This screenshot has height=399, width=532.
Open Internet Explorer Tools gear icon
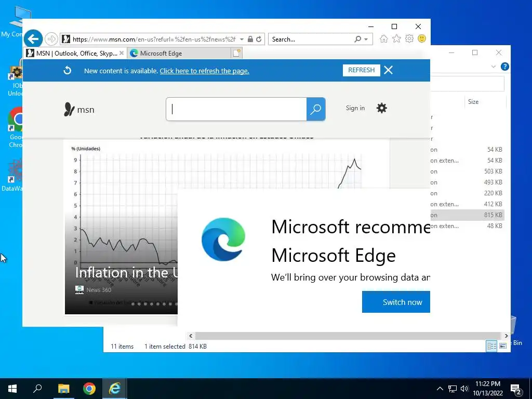click(x=409, y=38)
